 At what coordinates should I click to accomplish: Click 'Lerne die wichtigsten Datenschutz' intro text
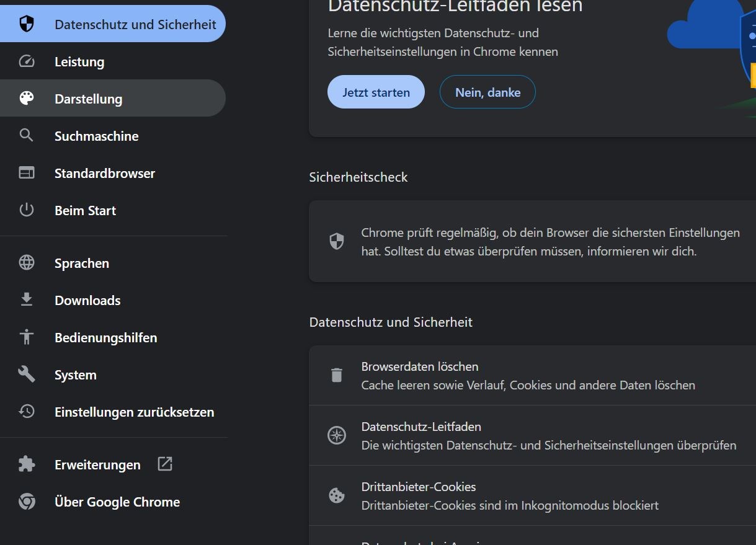[x=443, y=42]
